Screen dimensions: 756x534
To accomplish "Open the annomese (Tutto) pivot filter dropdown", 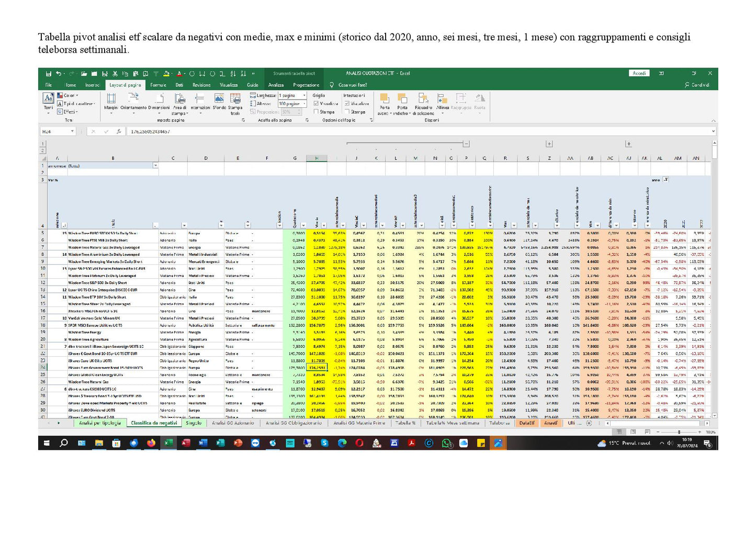I will (x=155, y=166).
